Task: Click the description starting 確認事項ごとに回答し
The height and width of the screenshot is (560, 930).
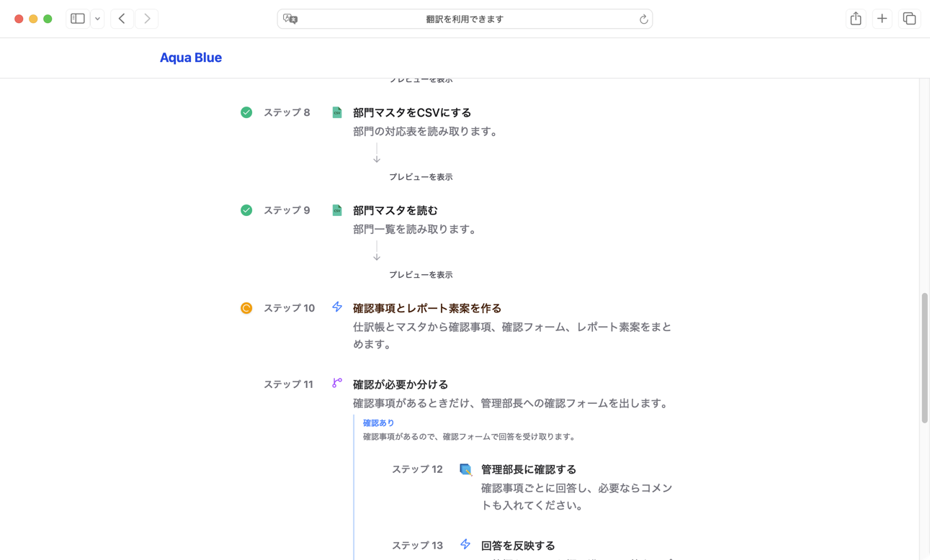Action: click(577, 497)
